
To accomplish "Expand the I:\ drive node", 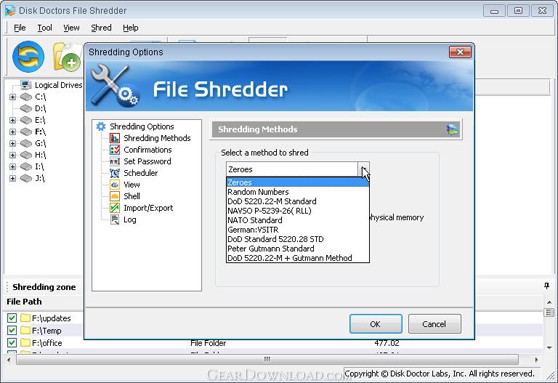I will 12,167.
